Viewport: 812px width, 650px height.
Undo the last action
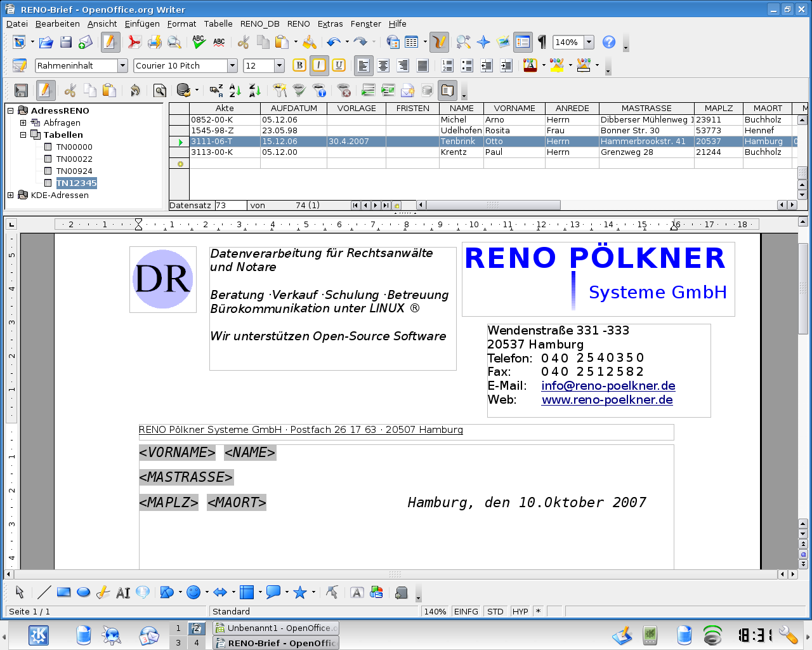[334, 42]
